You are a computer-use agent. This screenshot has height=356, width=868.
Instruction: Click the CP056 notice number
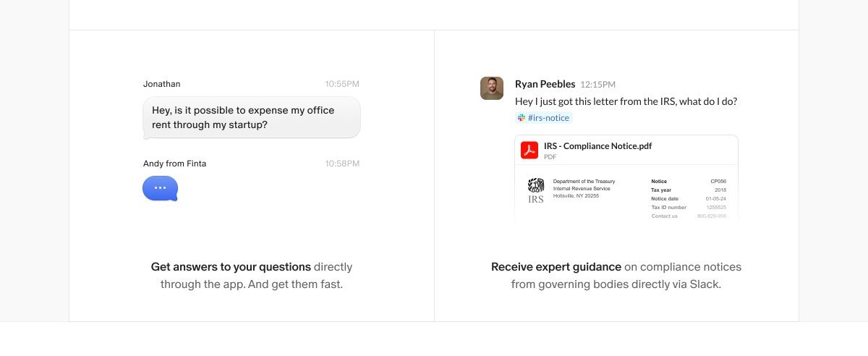coord(718,182)
